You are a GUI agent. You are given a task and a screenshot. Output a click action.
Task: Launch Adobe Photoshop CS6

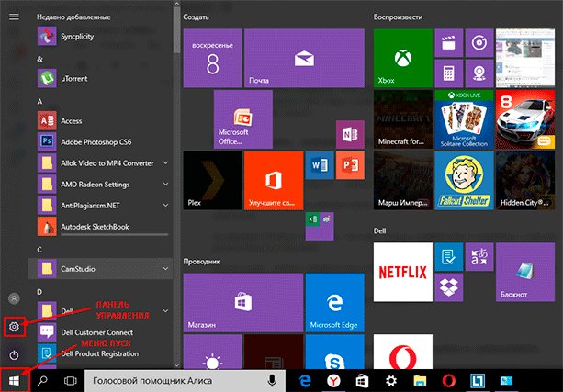tap(100, 141)
